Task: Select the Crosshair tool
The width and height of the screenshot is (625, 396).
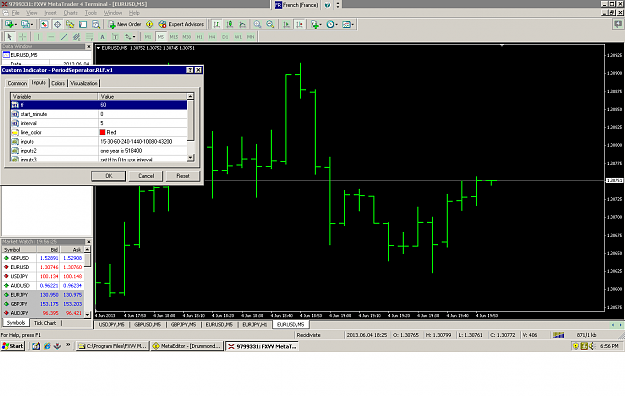Action: (x=22, y=37)
